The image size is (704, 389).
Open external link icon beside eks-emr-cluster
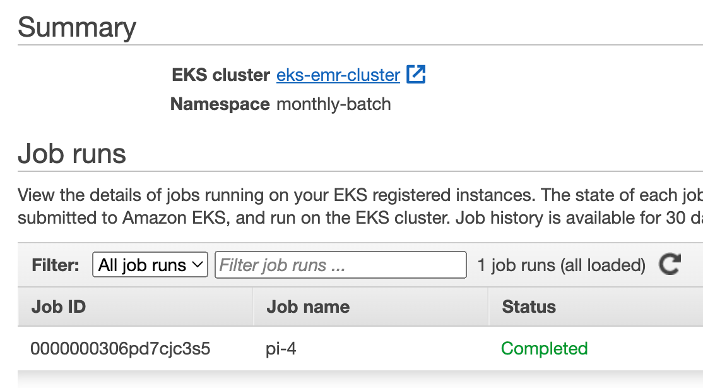coord(416,74)
